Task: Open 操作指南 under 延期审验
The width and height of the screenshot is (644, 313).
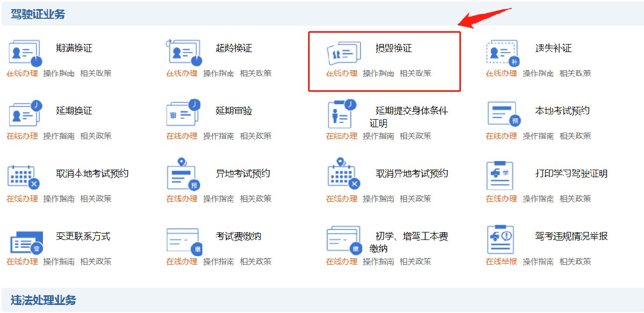Action: point(218,136)
